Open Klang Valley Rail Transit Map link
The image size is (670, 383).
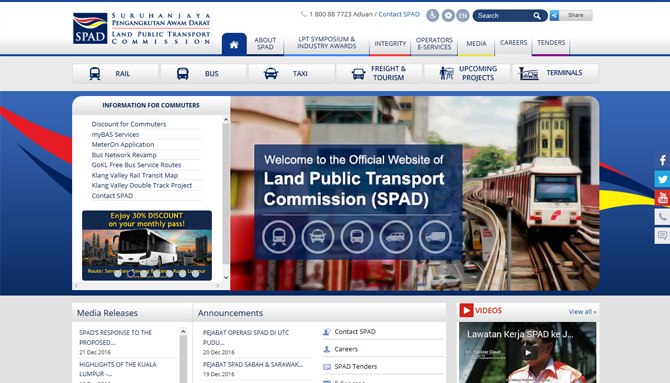point(135,175)
